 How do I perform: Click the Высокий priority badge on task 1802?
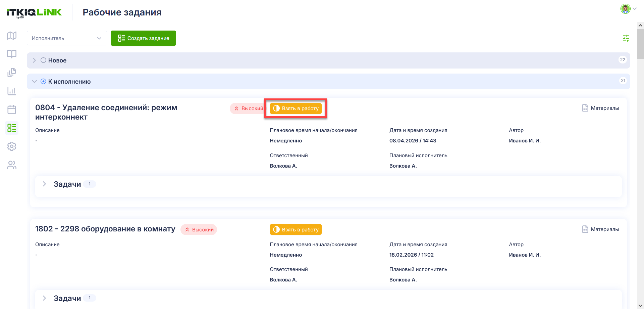(x=199, y=230)
